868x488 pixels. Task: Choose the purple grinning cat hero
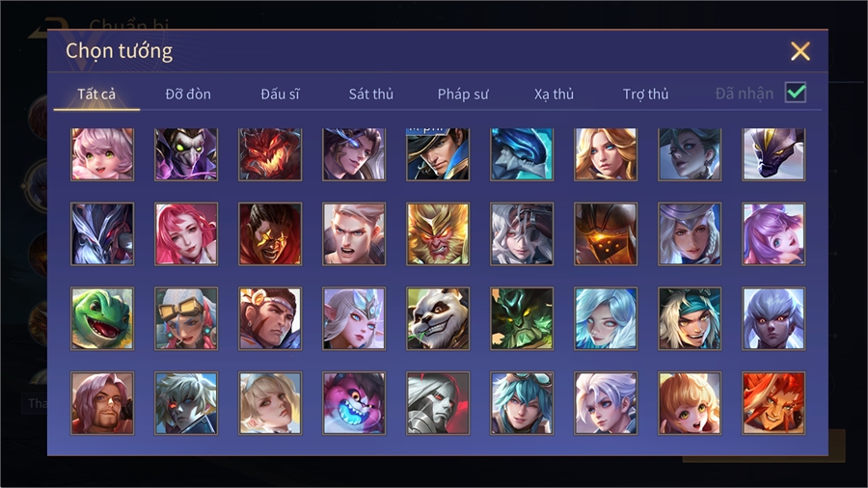pyautogui.click(x=354, y=403)
